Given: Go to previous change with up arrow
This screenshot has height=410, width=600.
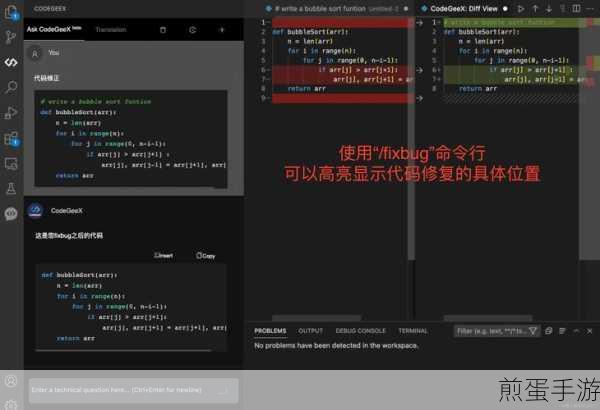Looking at the screenshot, I should 535,8.
